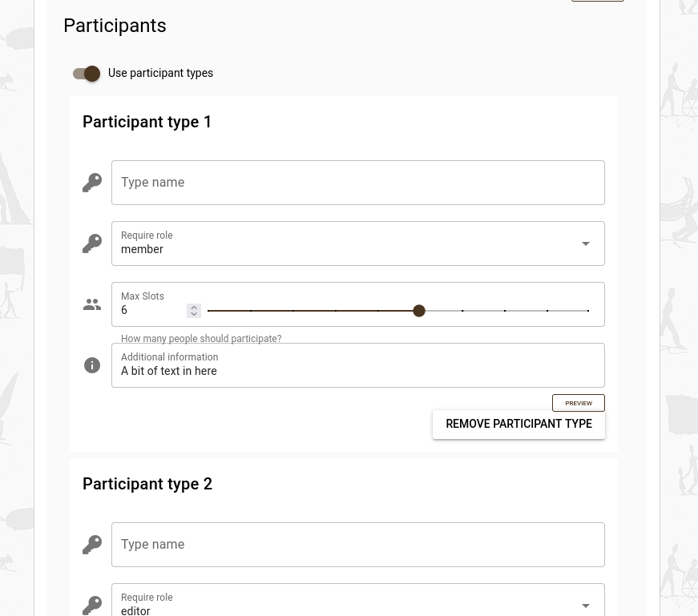Increase Max Slots with the stepper up arrow
Viewport: 698px width, 616px height.
(x=194, y=307)
